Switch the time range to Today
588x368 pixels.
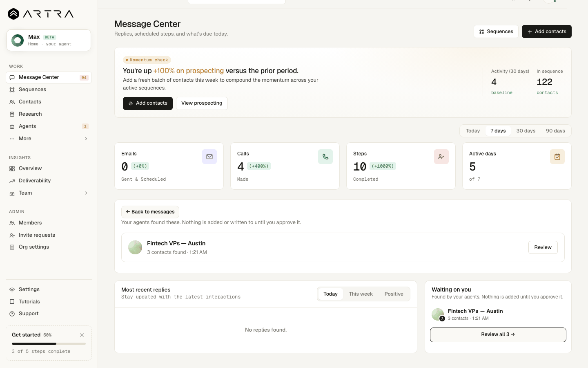coord(473,131)
